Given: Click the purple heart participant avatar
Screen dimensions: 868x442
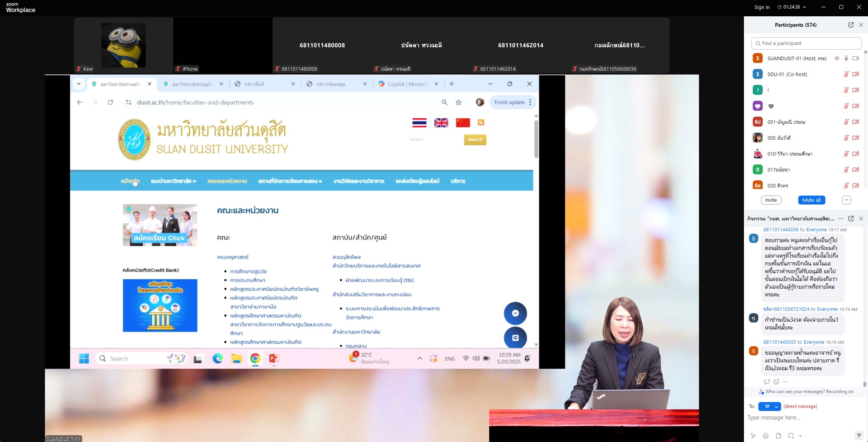Looking at the screenshot, I should click(x=758, y=106).
